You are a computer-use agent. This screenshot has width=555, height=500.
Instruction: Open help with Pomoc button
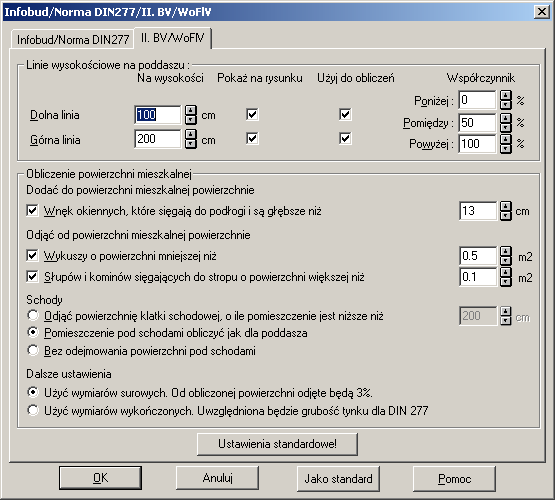click(454, 479)
